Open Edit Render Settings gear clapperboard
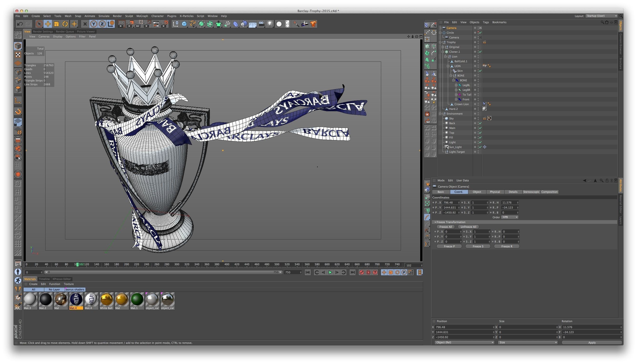This screenshot has width=637, height=364. click(x=165, y=24)
